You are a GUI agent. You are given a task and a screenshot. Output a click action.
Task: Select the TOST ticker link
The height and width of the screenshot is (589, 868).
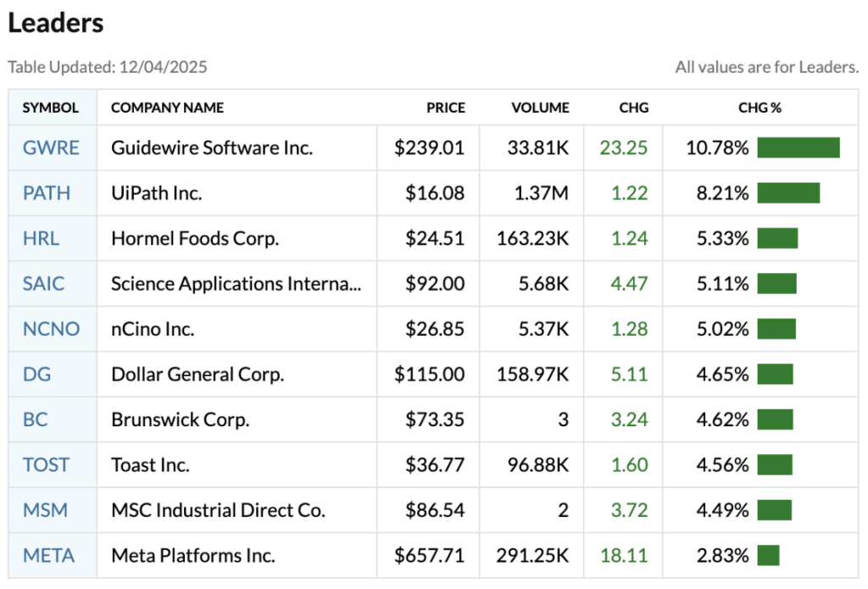point(47,464)
